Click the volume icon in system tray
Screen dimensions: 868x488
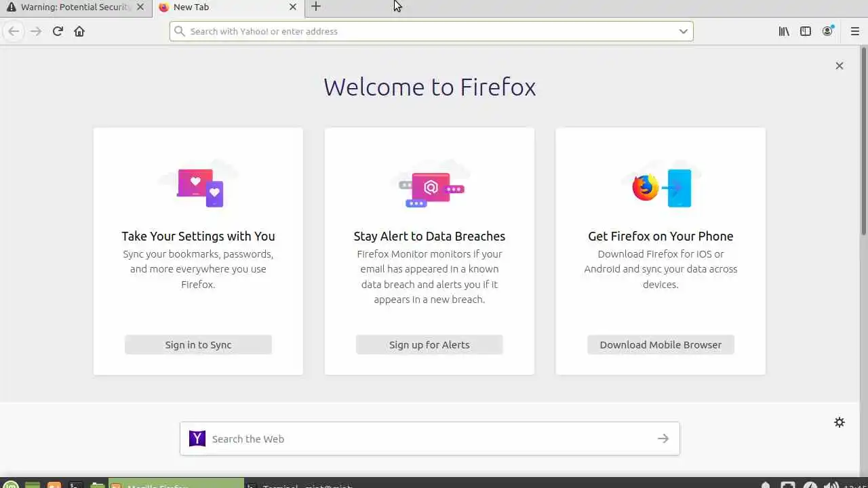(830, 484)
